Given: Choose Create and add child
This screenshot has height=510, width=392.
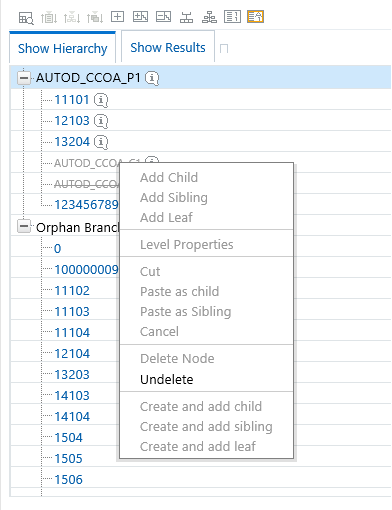Looking at the screenshot, I should point(201,406).
